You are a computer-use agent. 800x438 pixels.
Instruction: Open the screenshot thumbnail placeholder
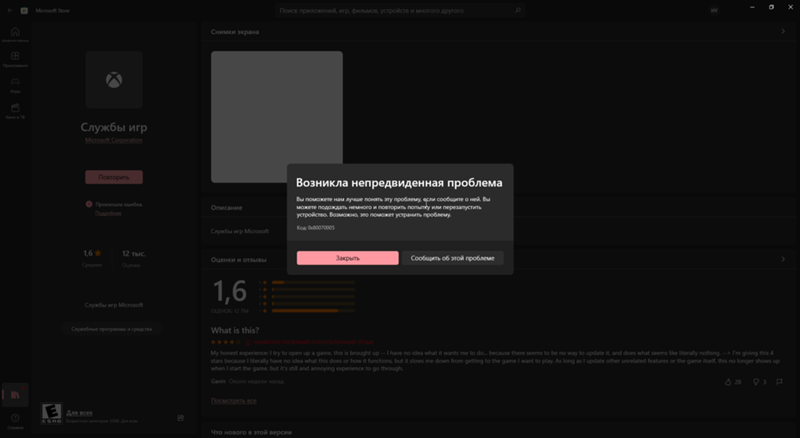point(277,117)
